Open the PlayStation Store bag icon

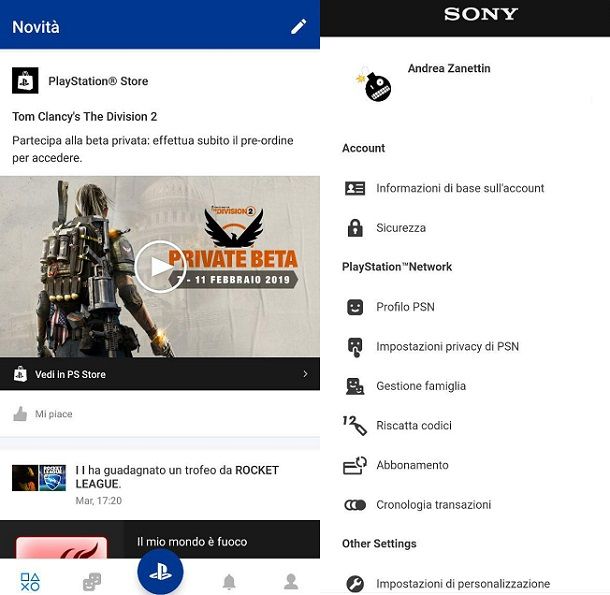coord(25,81)
